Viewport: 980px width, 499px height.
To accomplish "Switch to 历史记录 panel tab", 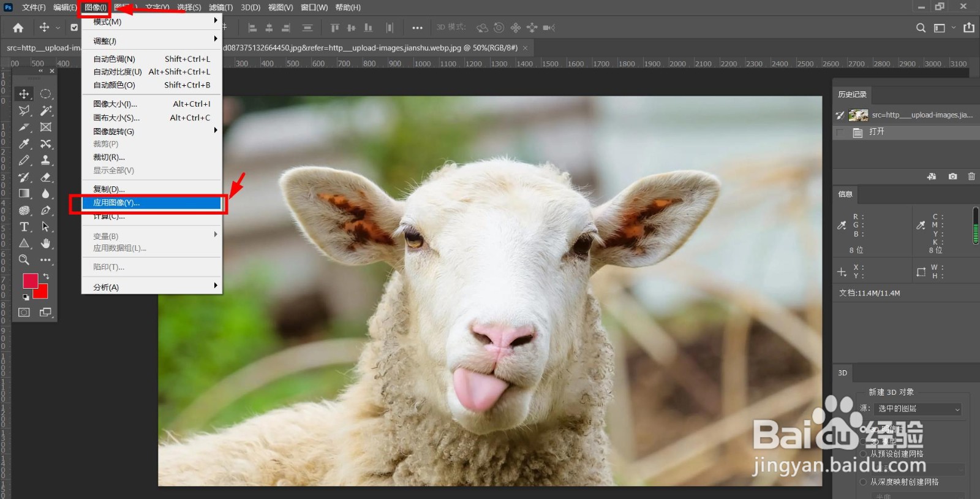I will coord(852,94).
